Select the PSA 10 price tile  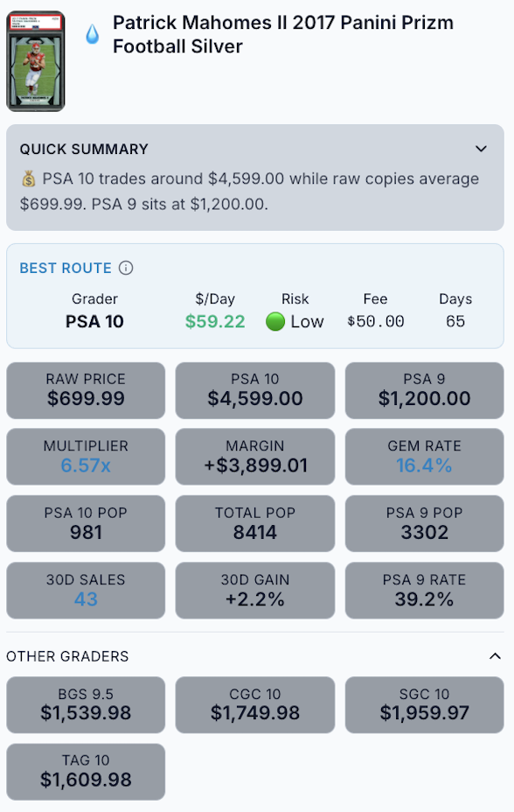(254, 389)
